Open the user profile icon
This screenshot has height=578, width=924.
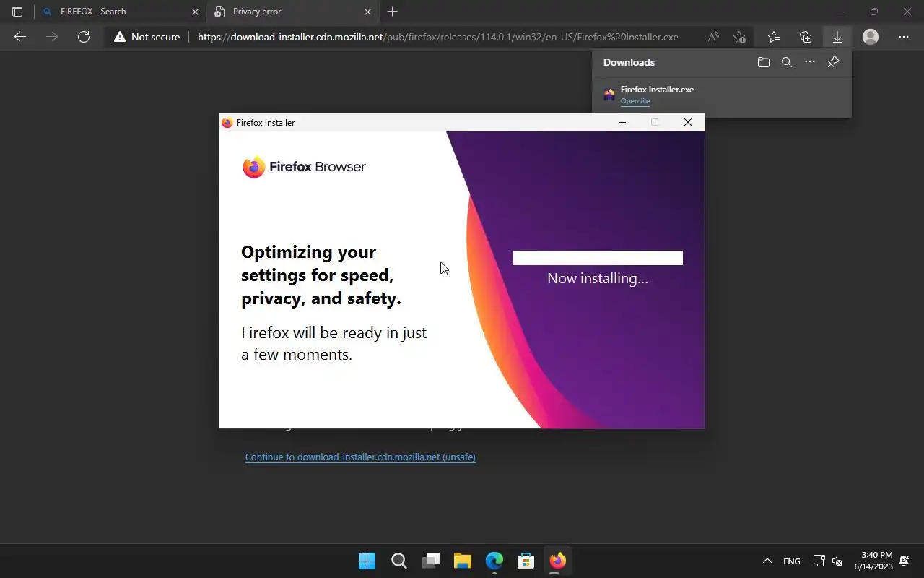point(871,37)
